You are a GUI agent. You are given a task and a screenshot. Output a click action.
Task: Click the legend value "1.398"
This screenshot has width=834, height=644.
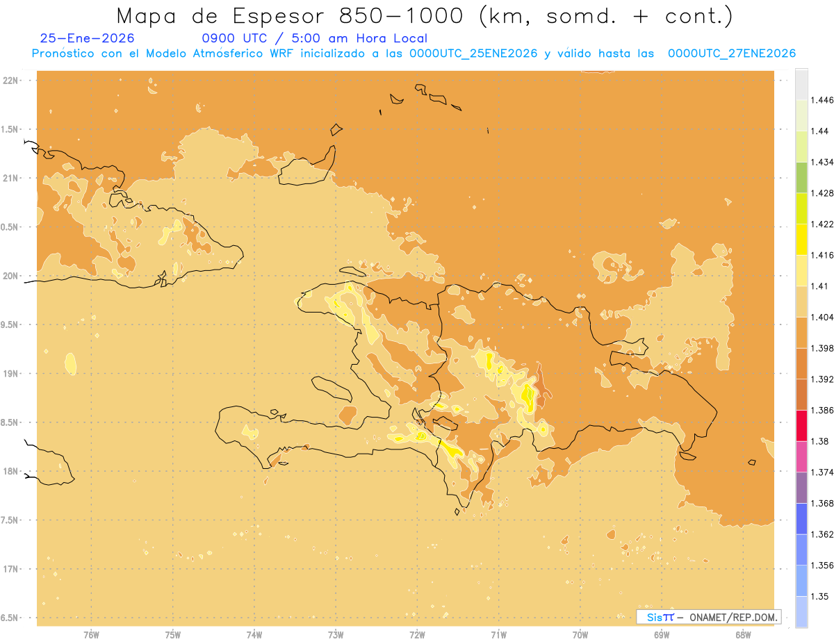(822, 348)
